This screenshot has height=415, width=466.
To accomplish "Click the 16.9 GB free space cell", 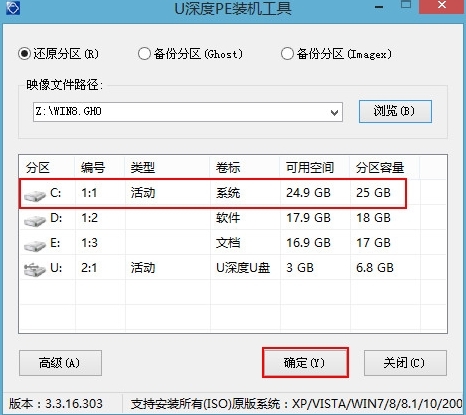I will [308, 243].
